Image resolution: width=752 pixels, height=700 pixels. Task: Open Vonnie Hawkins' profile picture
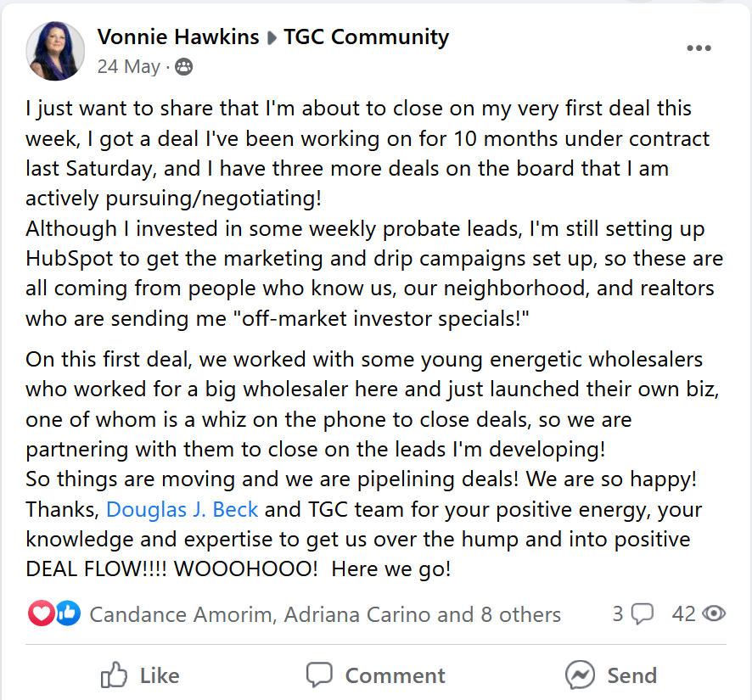click(55, 51)
